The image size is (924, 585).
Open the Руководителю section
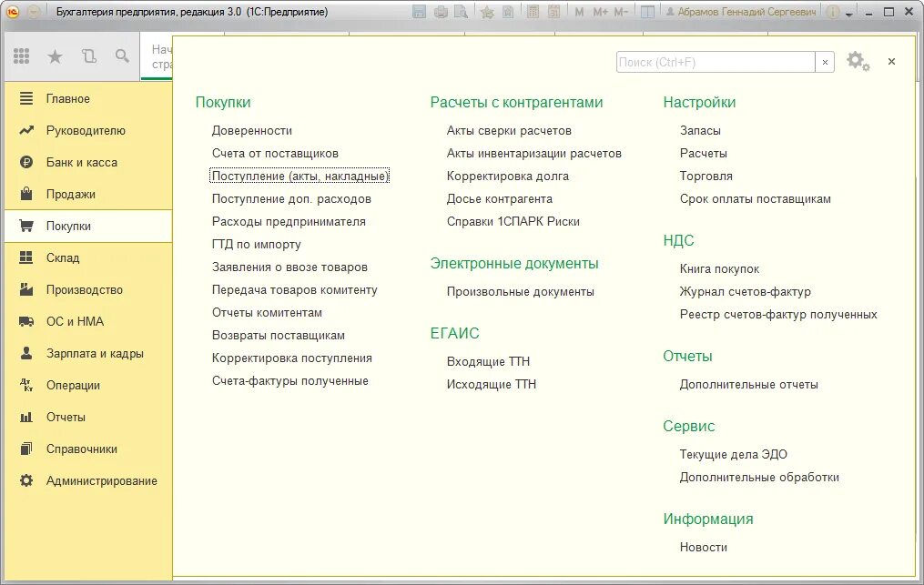pyautogui.click(x=88, y=130)
